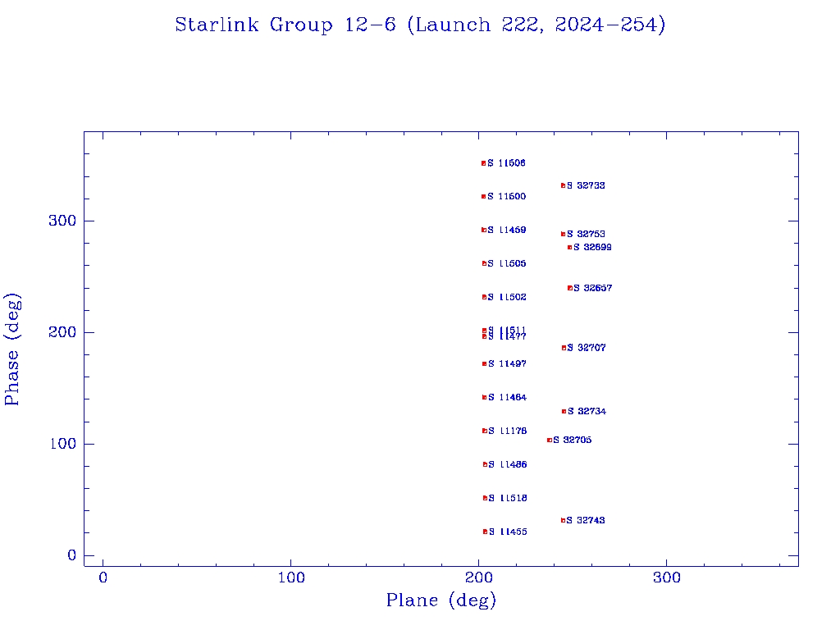
Task: Click Plane axis tick label 0
Action: (103, 577)
